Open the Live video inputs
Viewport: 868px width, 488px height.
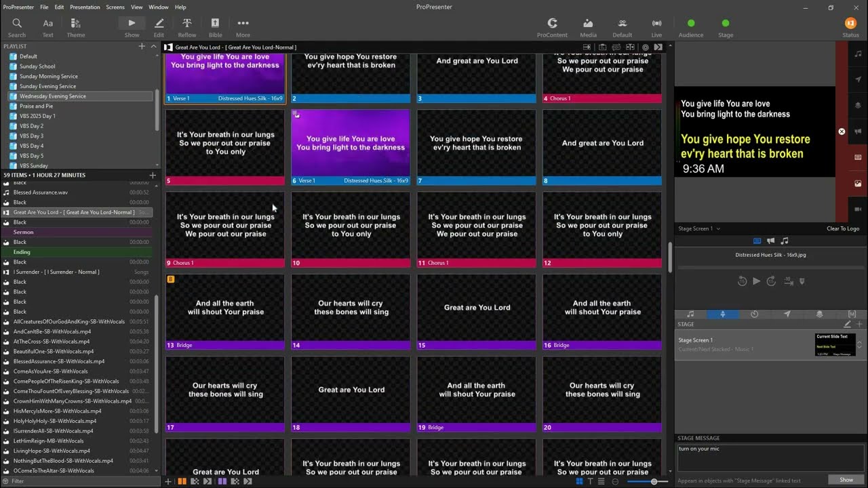pos(656,28)
